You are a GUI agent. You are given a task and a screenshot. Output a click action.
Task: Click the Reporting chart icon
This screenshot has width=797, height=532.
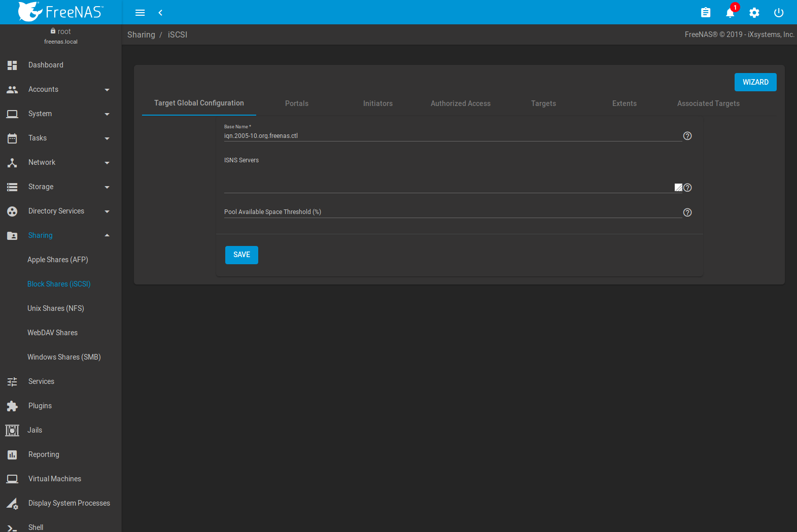tap(12, 454)
